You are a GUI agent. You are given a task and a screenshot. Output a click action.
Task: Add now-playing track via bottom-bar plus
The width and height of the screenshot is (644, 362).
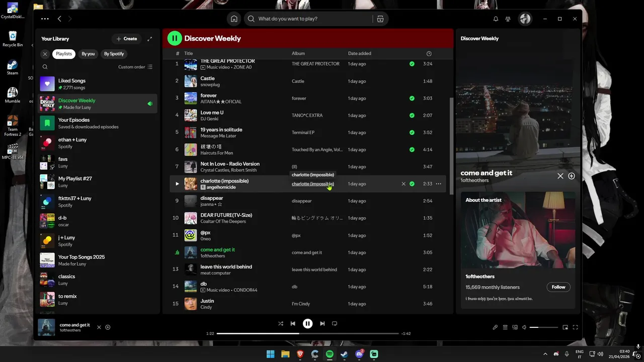(x=108, y=327)
